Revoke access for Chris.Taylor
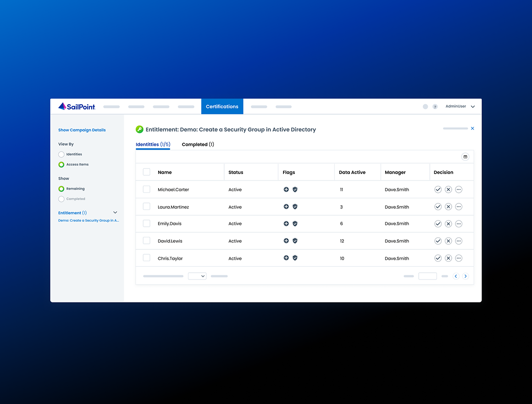Viewport: 532px width, 404px height. 448,258
